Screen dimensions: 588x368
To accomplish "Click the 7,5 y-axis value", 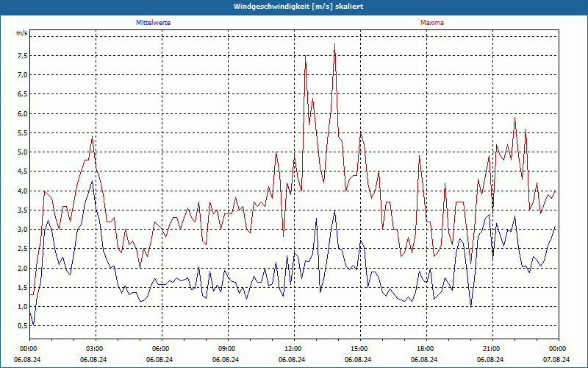I will [x=22, y=56].
